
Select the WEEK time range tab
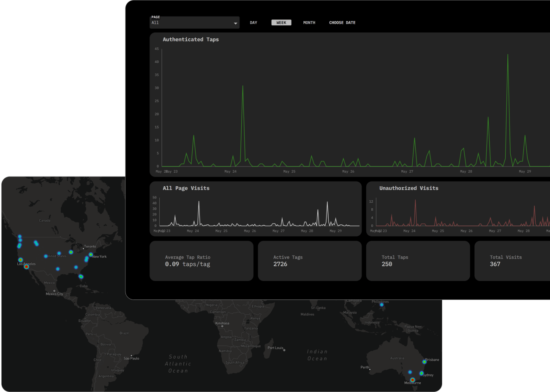pos(281,23)
